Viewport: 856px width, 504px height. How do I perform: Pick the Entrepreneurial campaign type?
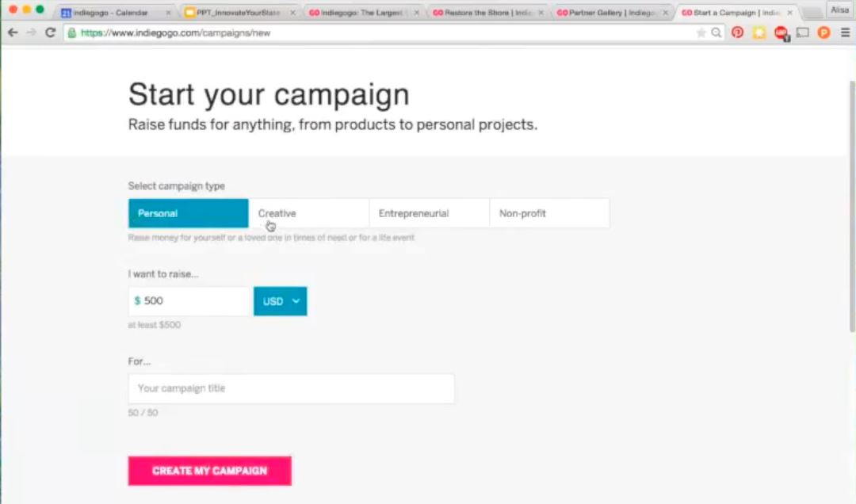429,213
